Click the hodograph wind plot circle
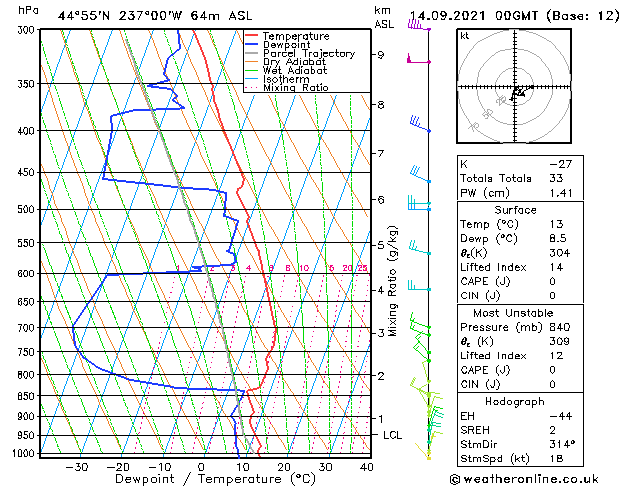The image size is (629, 486). tap(514, 86)
